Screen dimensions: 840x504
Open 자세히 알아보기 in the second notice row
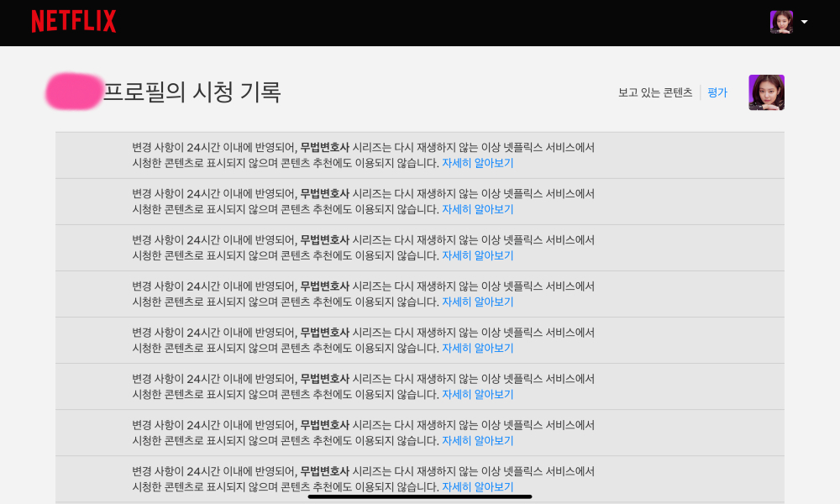[477, 209]
